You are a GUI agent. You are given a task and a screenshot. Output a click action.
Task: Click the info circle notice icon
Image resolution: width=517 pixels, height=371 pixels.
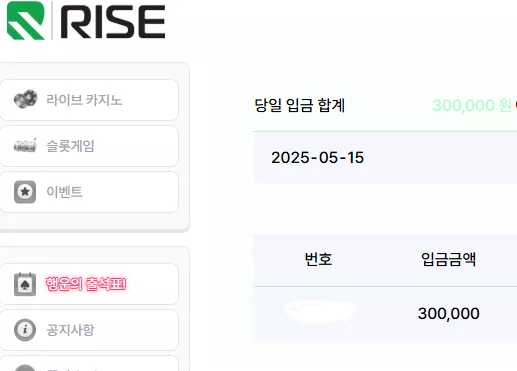pos(25,330)
